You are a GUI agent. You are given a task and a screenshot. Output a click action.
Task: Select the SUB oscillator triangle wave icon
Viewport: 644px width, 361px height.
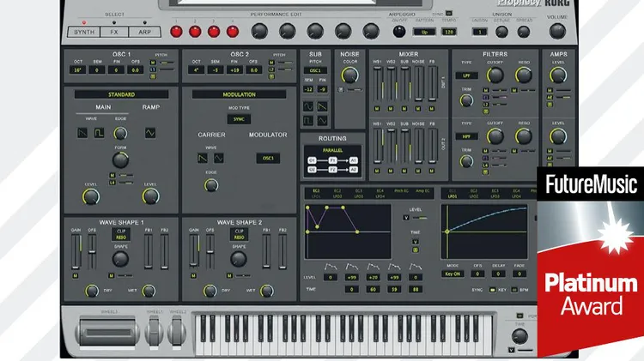click(x=322, y=121)
